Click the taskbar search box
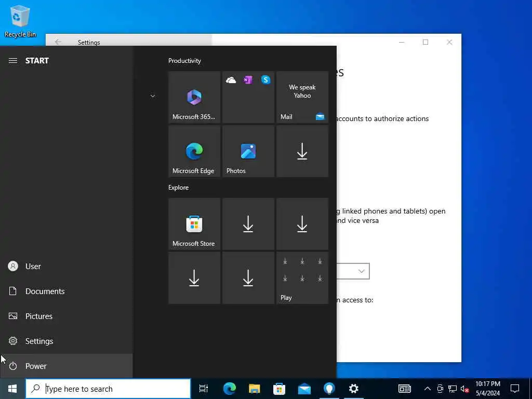The height and width of the screenshot is (399, 532). [108, 389]
